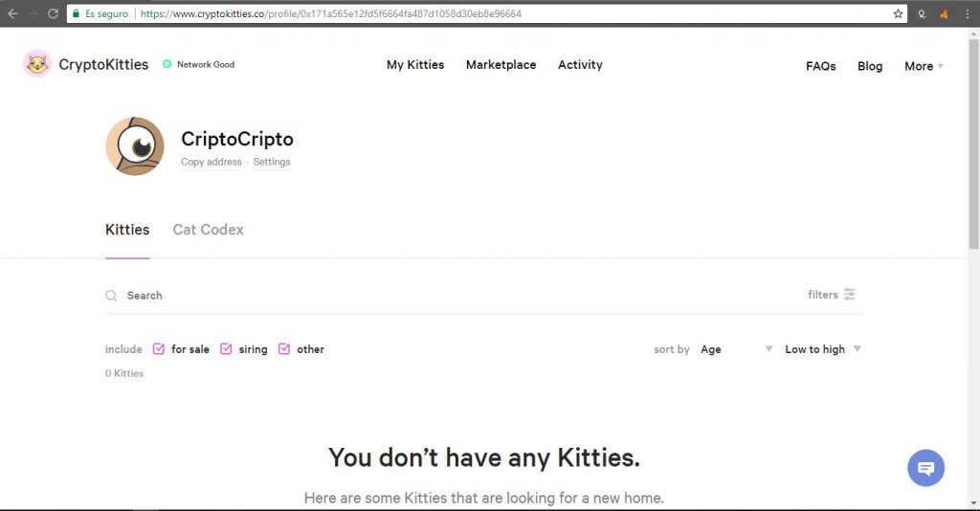
Task: Open the Marketplace page
Action: coord(501,65)
